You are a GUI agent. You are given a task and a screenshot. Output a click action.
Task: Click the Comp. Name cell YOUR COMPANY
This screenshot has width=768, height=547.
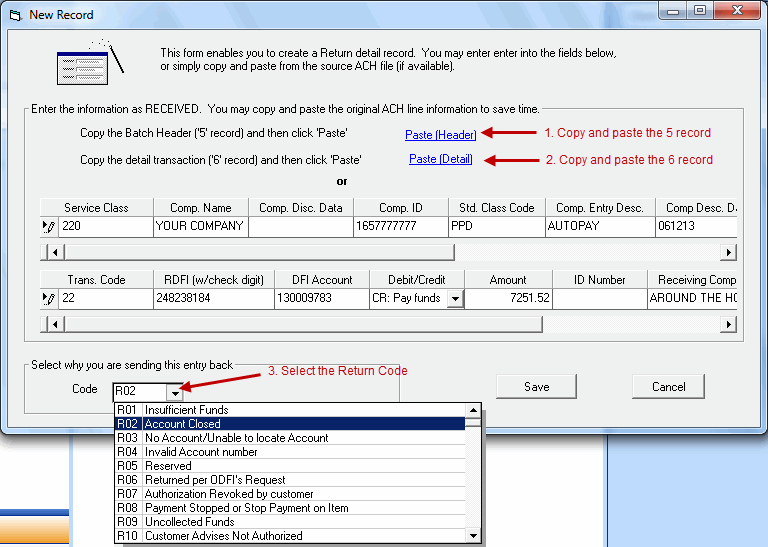point(201,227)
